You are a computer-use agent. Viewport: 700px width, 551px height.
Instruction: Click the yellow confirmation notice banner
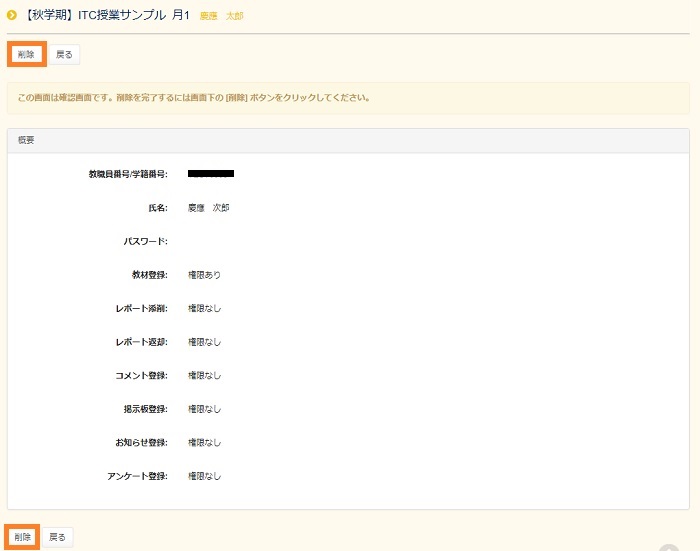348,98
